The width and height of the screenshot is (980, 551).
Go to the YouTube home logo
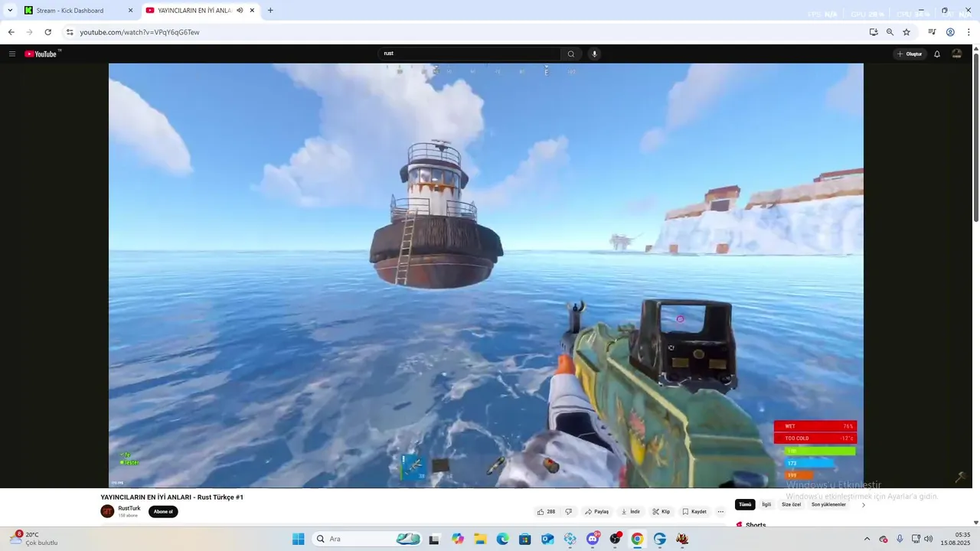[x=42, y=54]
